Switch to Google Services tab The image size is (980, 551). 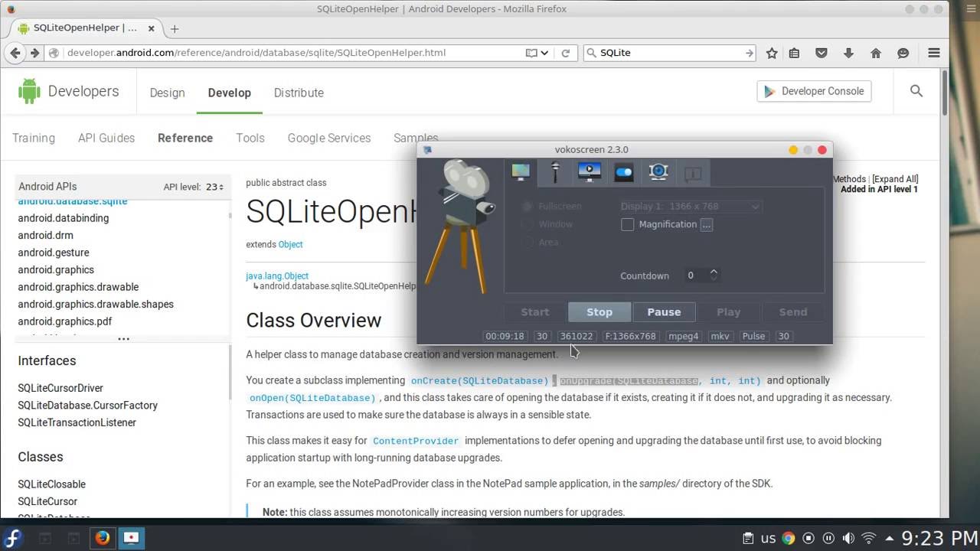pos(329,138)
